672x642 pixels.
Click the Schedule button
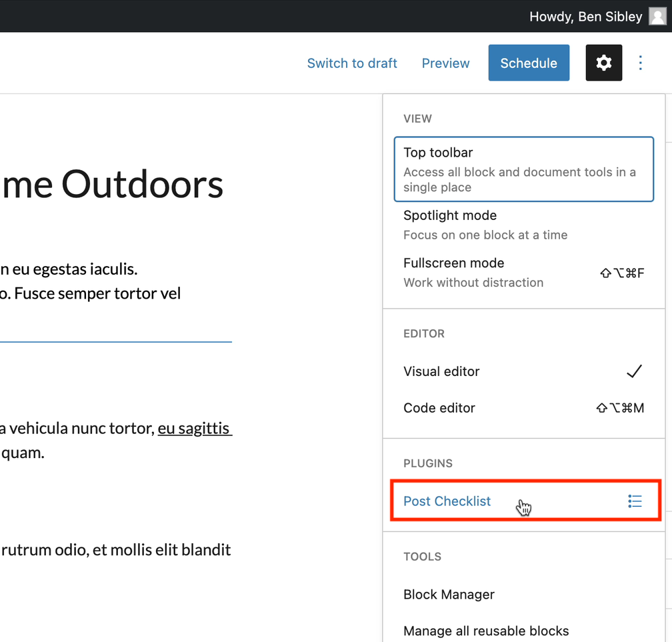pyautogui.click(x=529, y=63)
